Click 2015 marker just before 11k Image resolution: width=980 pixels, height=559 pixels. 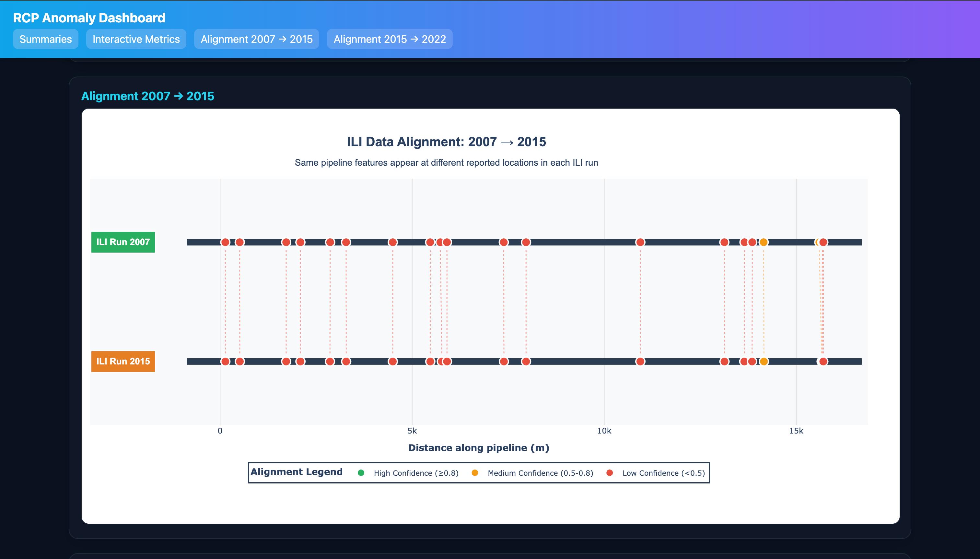[640, 361]
